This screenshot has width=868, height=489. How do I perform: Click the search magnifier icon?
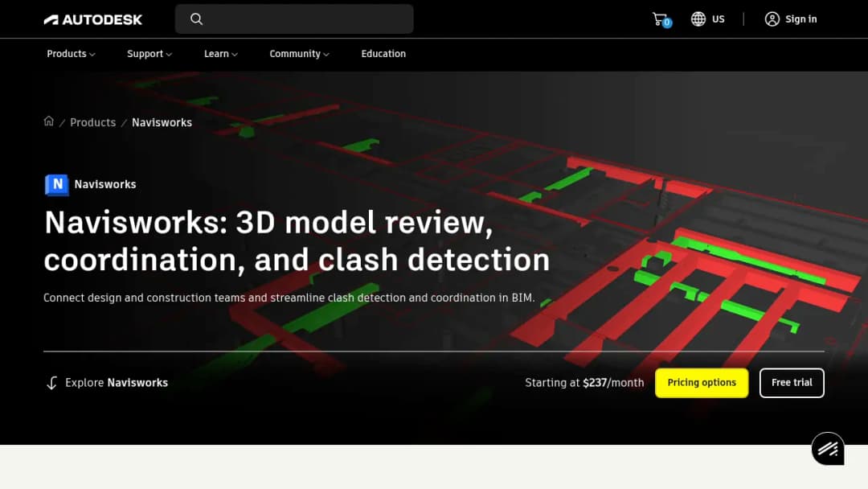coord(197,18)
